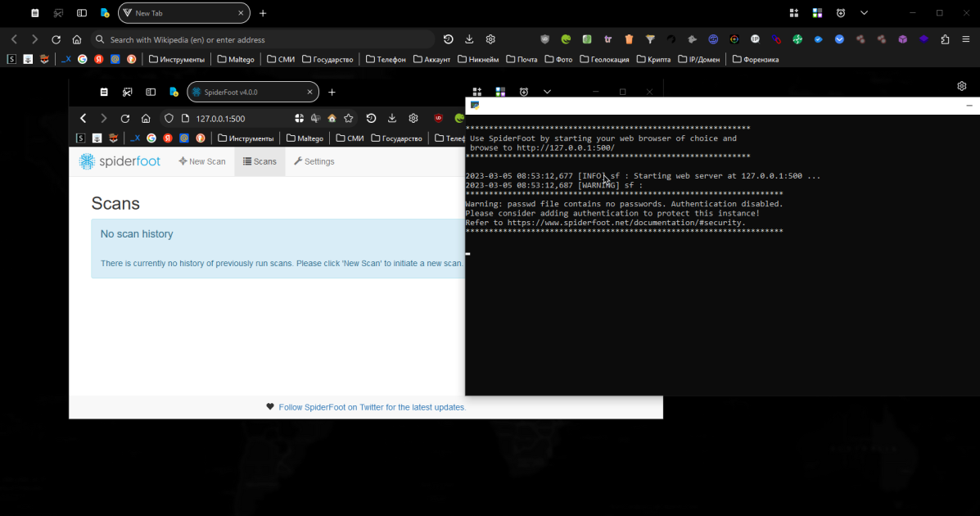Go to home page in outer browser
The width and height of the screenshot is (980, 516).
(x=77, y=39)
